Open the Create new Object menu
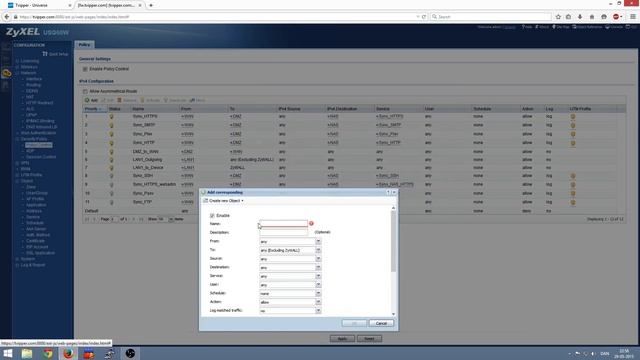640x360 pixels. (x=223, y=201)
